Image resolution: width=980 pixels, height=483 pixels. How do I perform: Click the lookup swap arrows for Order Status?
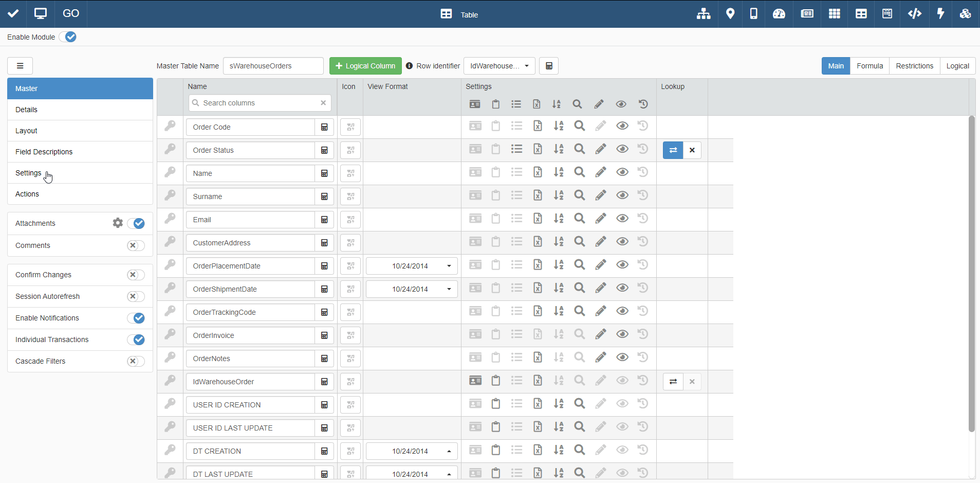point(673,150)
